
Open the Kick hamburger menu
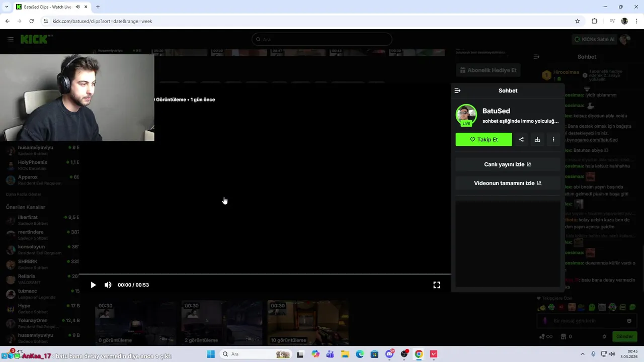click(11, 39)
